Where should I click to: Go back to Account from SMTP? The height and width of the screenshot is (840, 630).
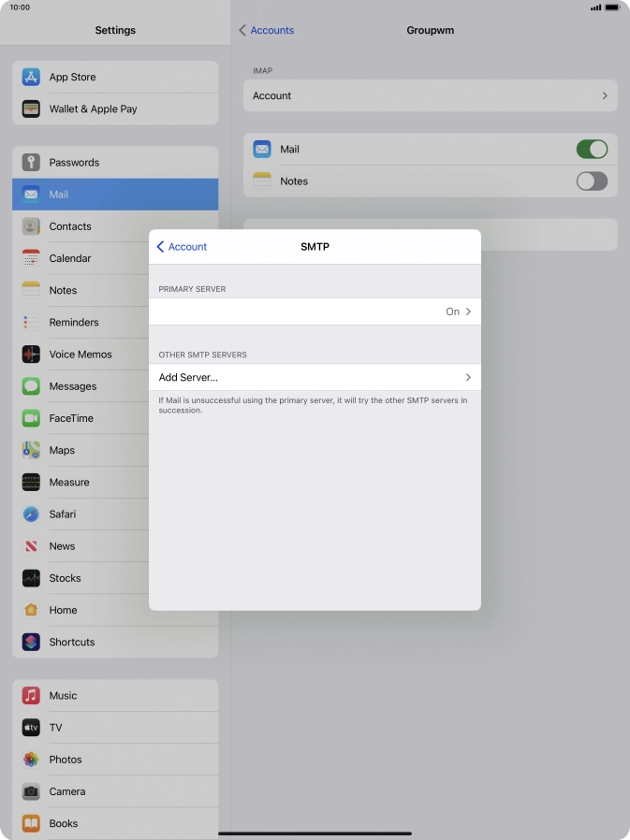pos(182,247)
